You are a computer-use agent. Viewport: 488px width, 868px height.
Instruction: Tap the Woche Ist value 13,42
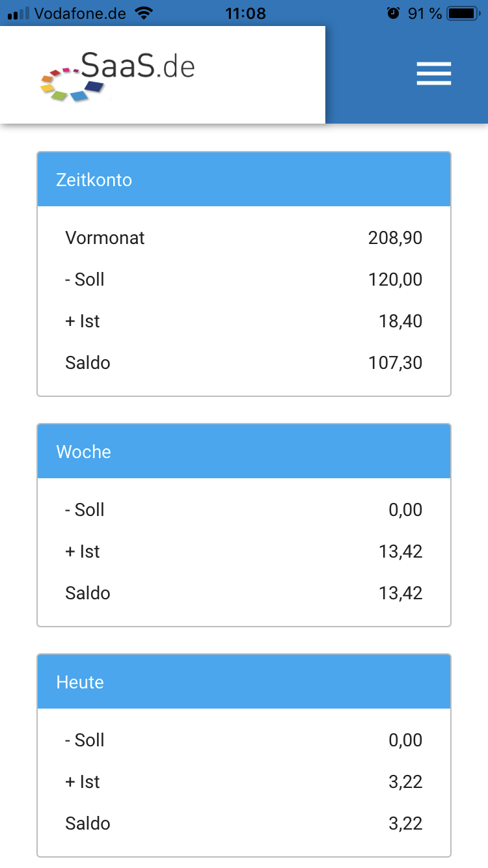401,551
